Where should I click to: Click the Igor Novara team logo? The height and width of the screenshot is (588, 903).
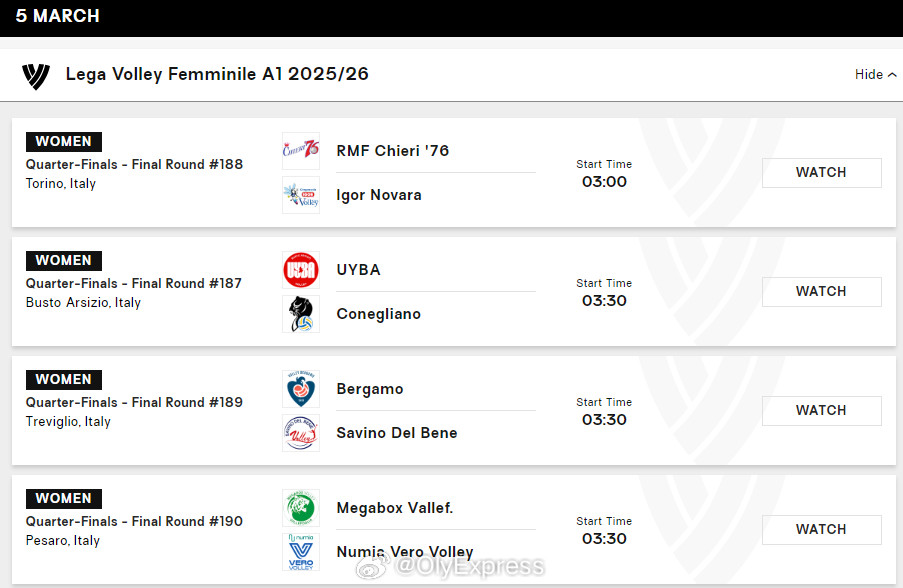301,195
